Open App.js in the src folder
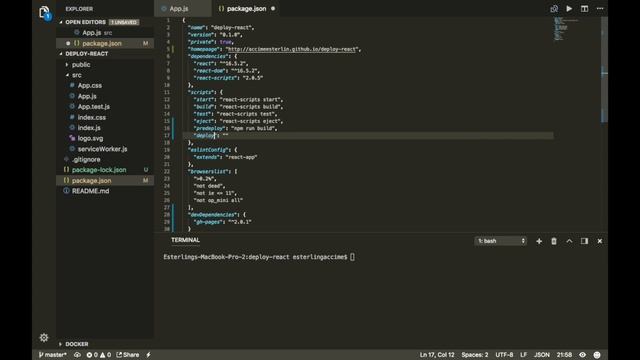 tap(87, 96)
